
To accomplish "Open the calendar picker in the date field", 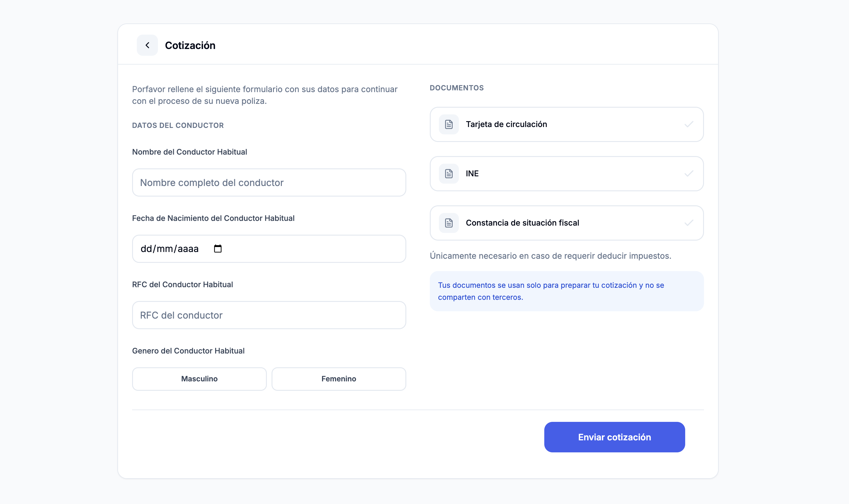I will coord(218,248).
